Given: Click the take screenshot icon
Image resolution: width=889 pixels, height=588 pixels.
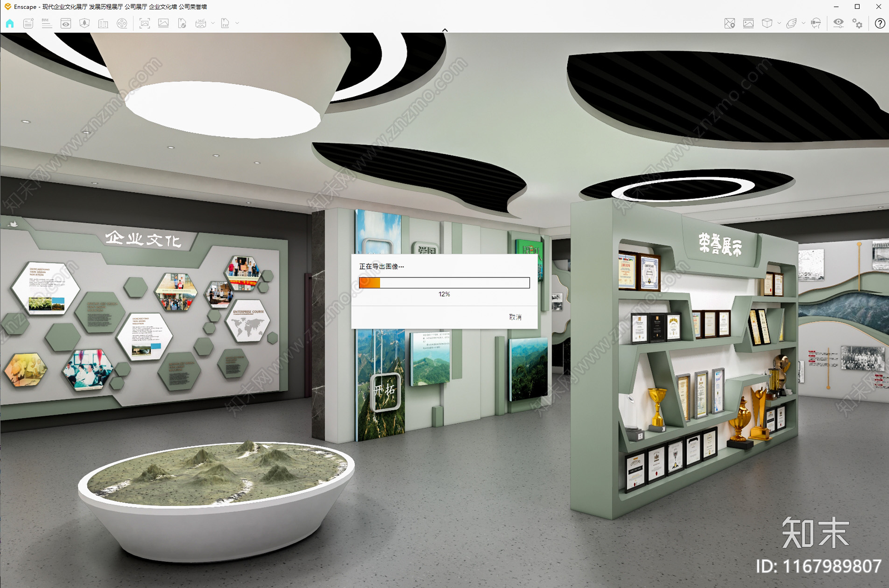Looking at the screenshot, I should (x=144, y=23).
